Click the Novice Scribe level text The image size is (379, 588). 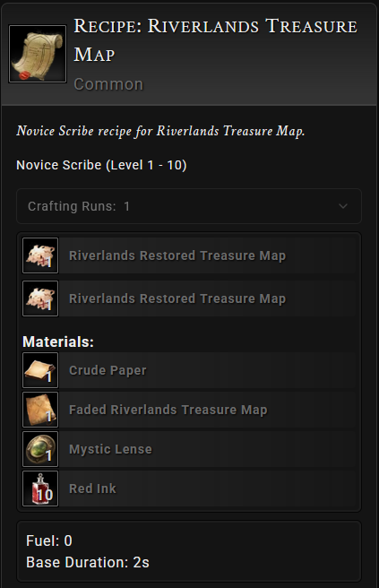point(101,165)
